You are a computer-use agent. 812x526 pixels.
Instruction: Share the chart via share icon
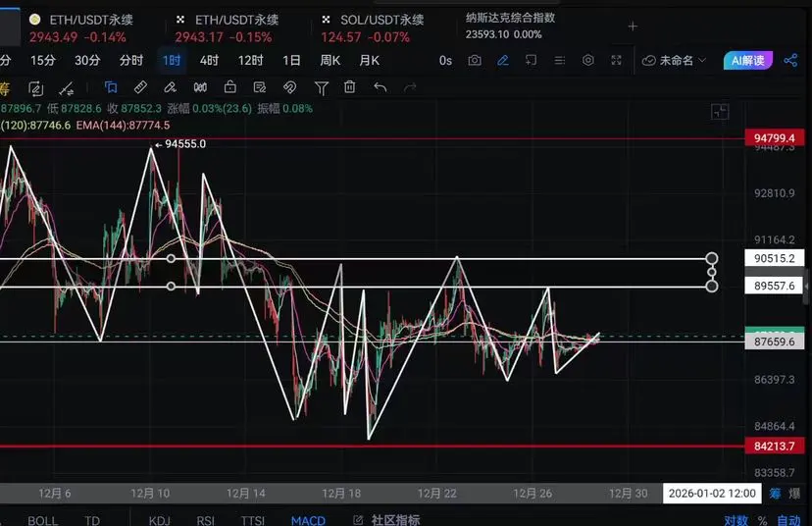(x=790, y=60)
